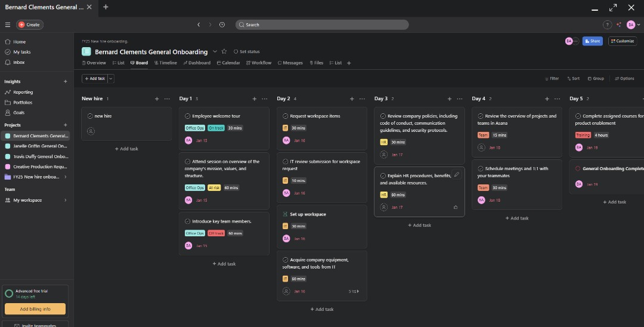The width and height of the screenshot is (644, 327).
Task: Add a new tab with the plus next to List
Action: (x=349, y=63)
